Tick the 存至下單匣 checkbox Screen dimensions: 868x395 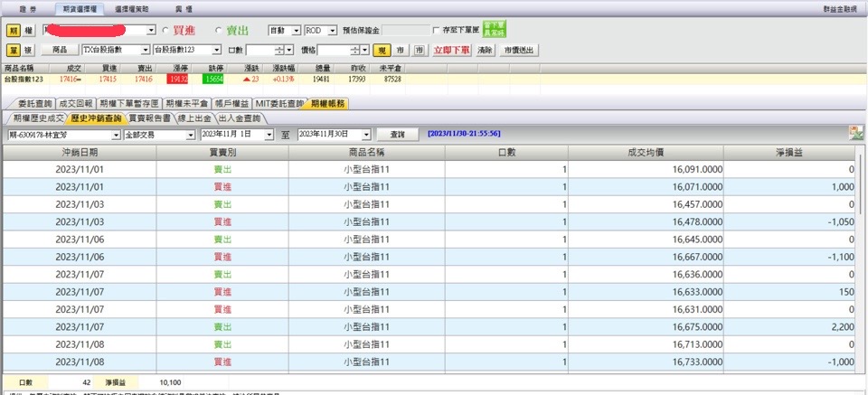pos(436,30)
